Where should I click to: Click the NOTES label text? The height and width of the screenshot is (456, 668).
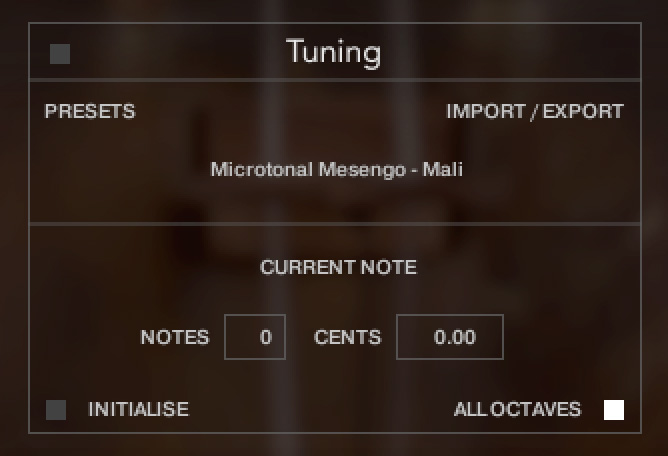tap(175, 337)
